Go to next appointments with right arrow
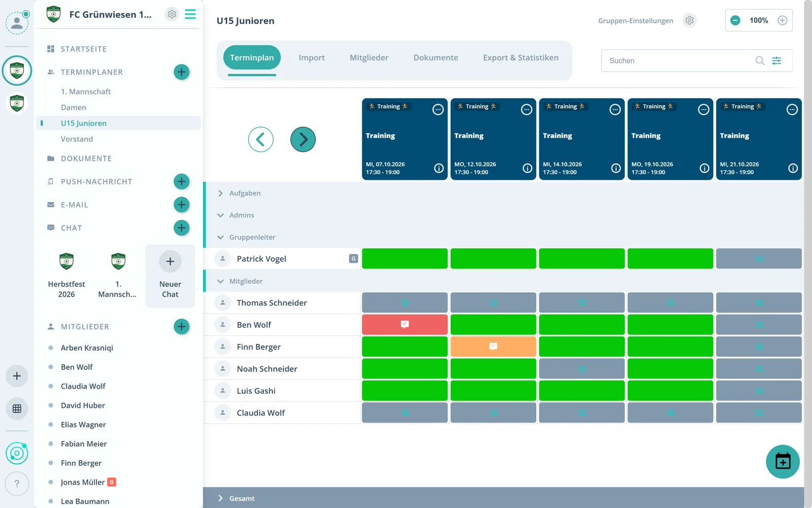812x508 pixels. 303,139
